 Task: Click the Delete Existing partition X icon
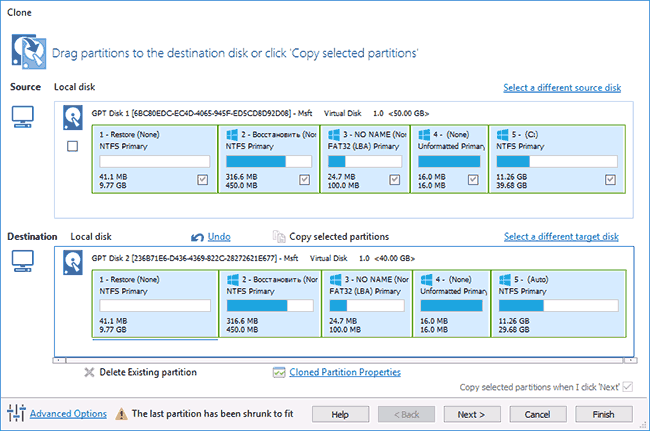click(89, 372)
